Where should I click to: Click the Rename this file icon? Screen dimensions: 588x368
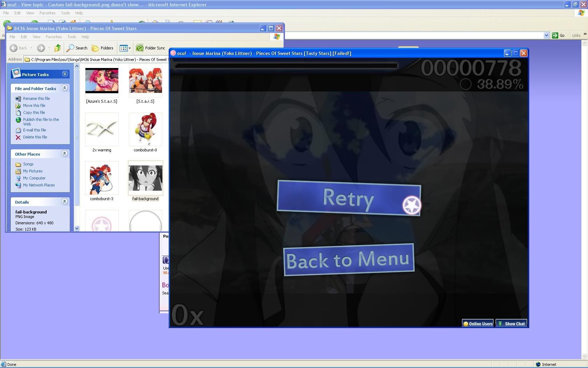[18, 98]
